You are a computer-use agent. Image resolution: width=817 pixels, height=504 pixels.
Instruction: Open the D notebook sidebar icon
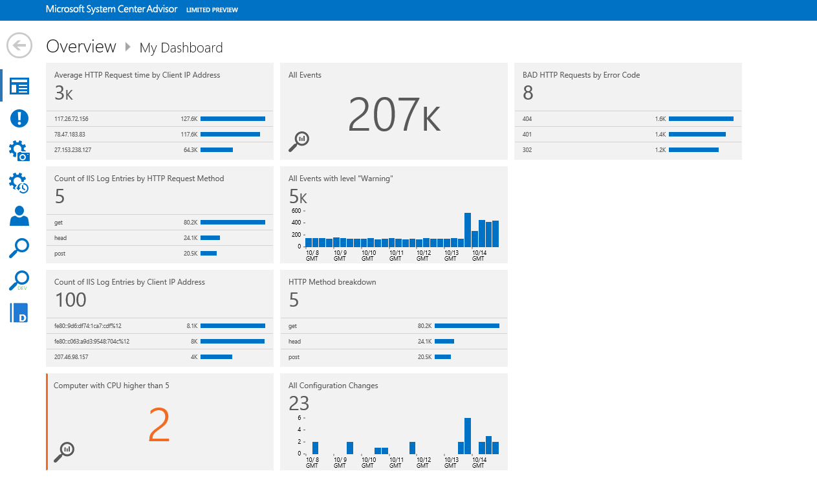(19, 312)
